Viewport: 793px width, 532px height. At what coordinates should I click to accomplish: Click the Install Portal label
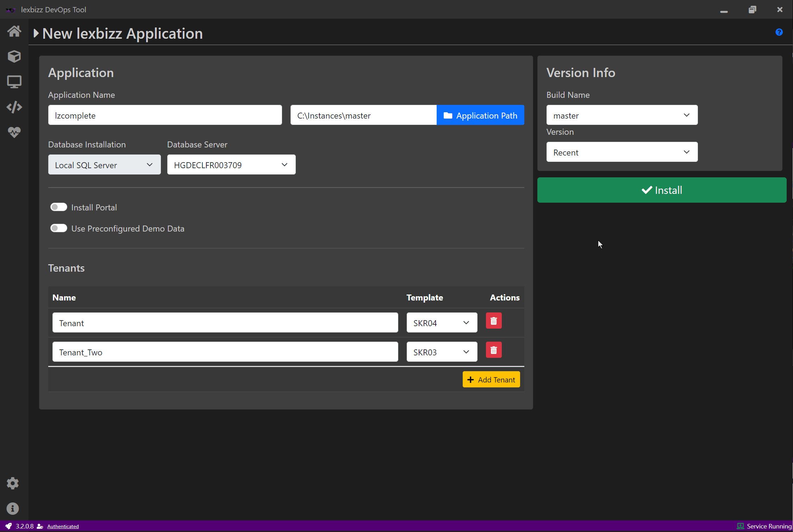[x=94, y=208]
